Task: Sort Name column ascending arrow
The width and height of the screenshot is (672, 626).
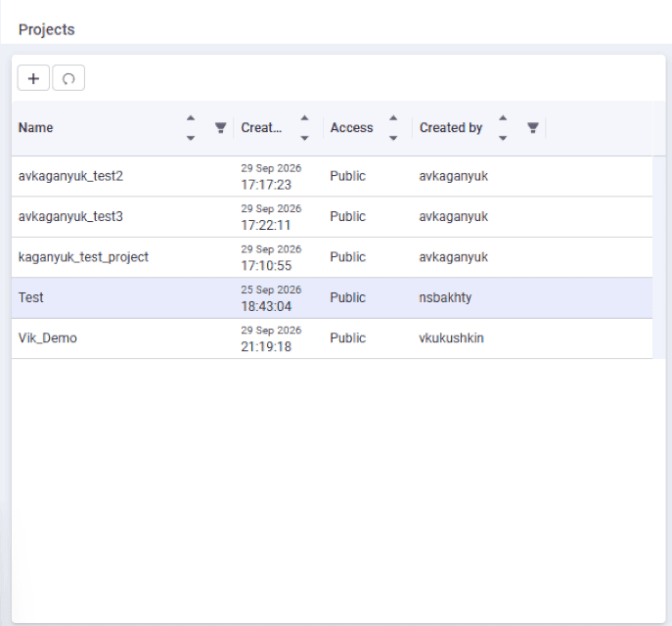Action: (191, 118)
